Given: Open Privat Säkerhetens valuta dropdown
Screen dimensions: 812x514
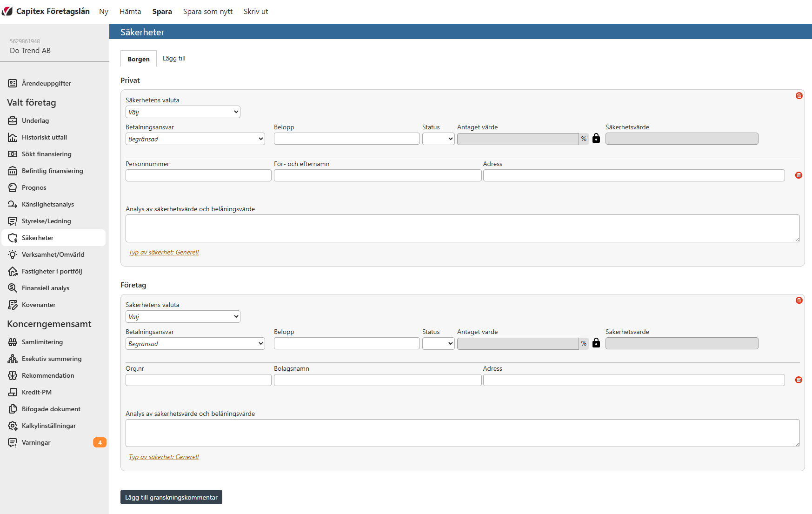Looking at the screenshot, I should pos(183,112).
